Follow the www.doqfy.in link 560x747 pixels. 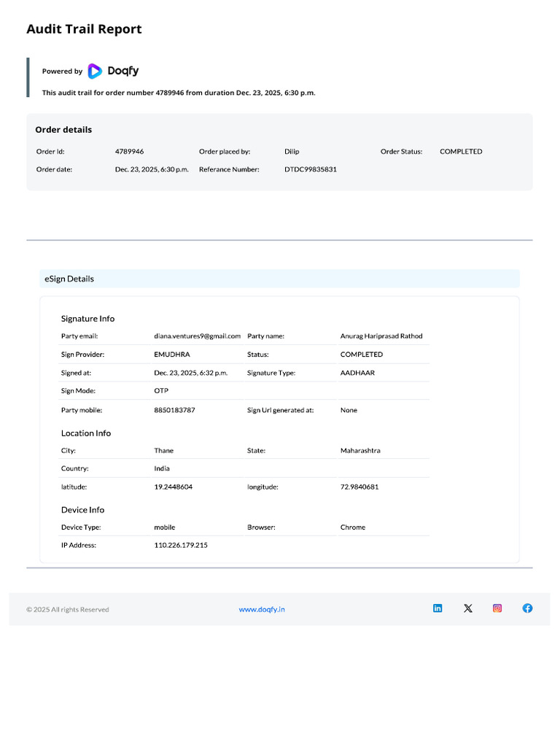pyautogui.click(x=262, y=609)
